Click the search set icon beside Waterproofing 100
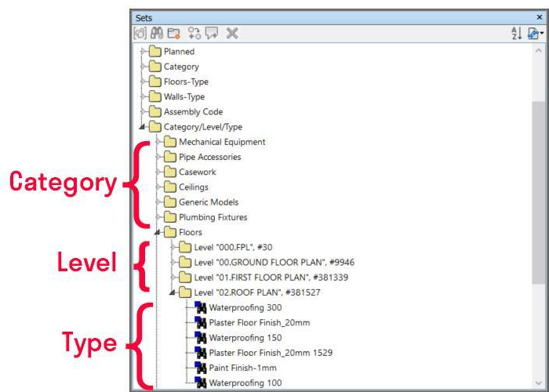 pos(201,383)
